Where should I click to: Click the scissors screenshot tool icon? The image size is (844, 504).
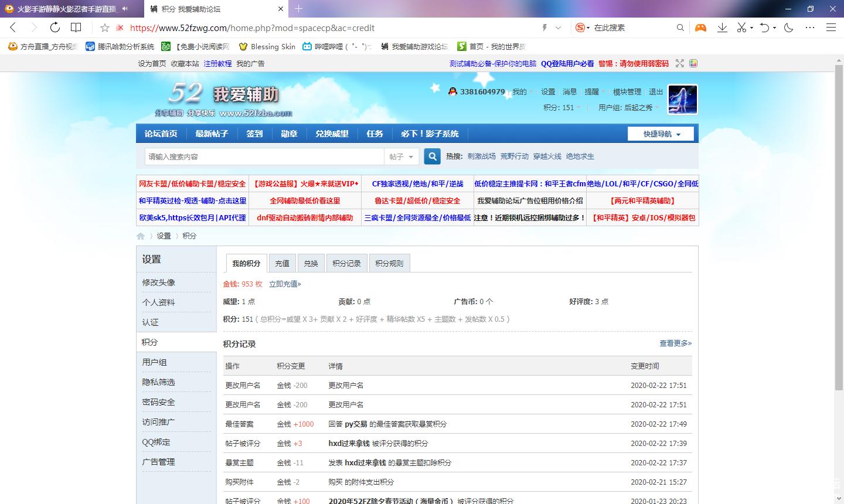[741, 28]
